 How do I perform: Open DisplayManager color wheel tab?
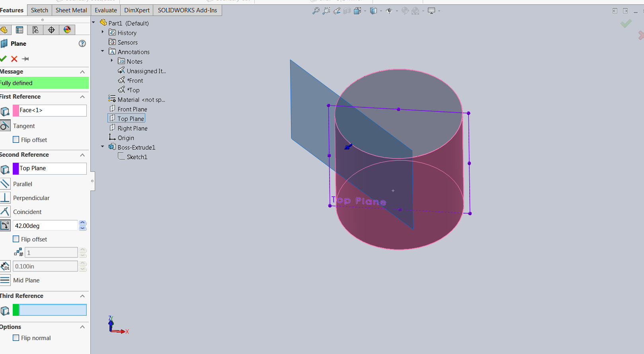click(67, 30)
